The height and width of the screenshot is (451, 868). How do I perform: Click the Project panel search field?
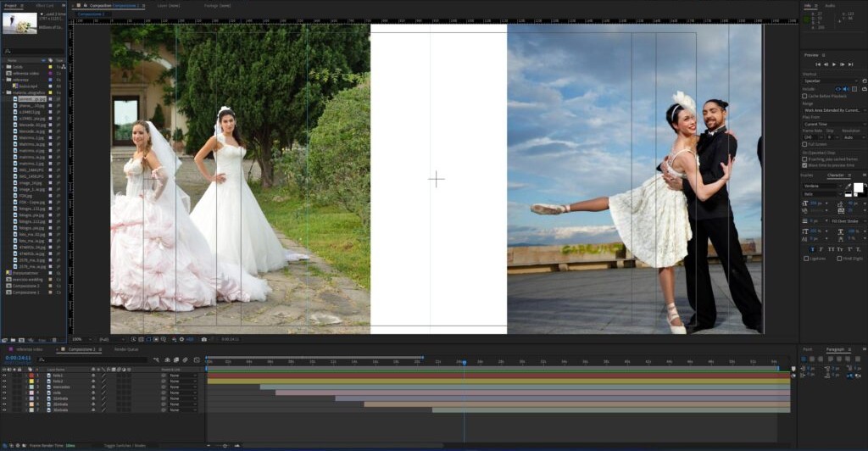[34, 51]
